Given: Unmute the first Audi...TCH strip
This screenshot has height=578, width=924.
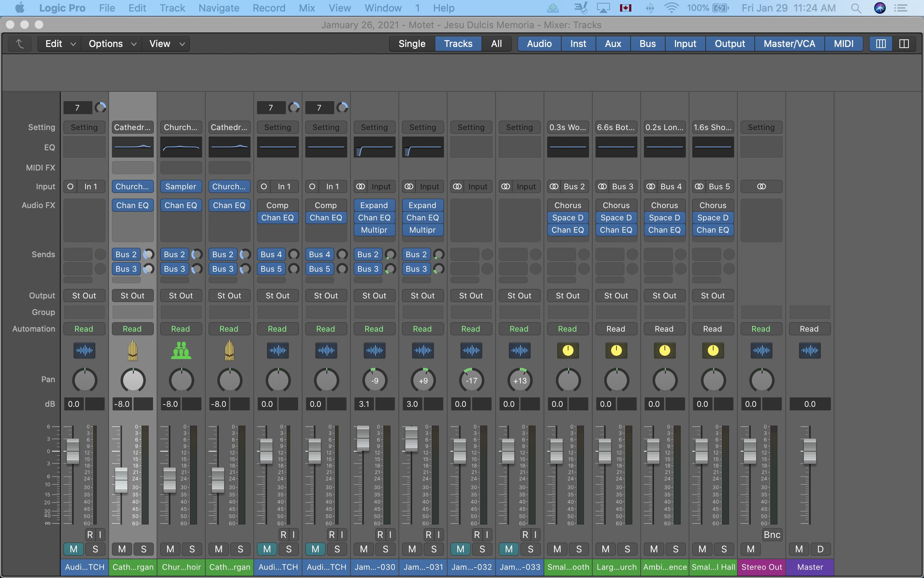Looking at the screenshot, I should pos(74,549).
